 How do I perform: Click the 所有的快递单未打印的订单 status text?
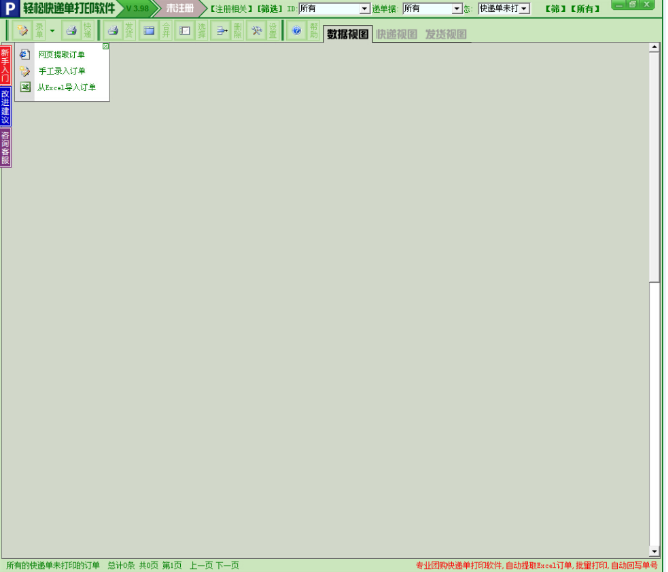(x=53, y=566)
